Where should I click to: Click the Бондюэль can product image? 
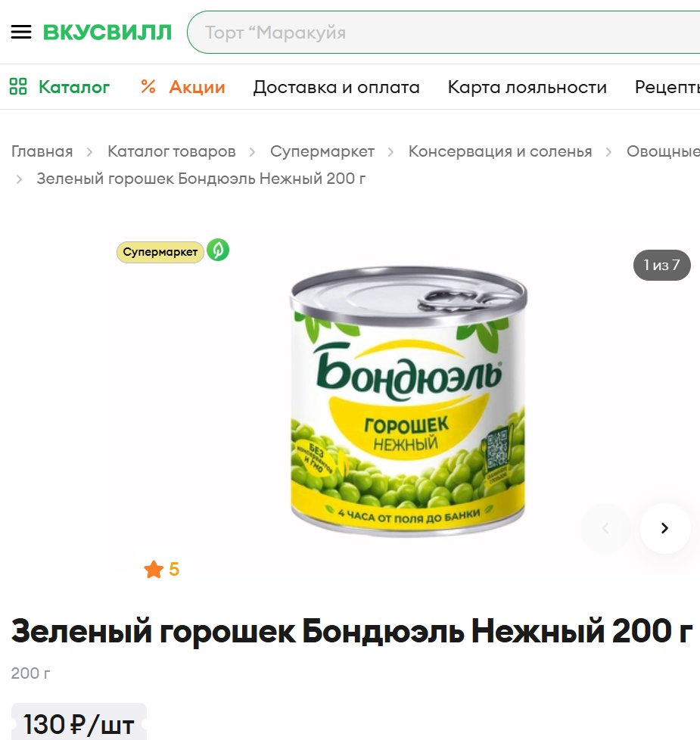(x=409, y=401)
